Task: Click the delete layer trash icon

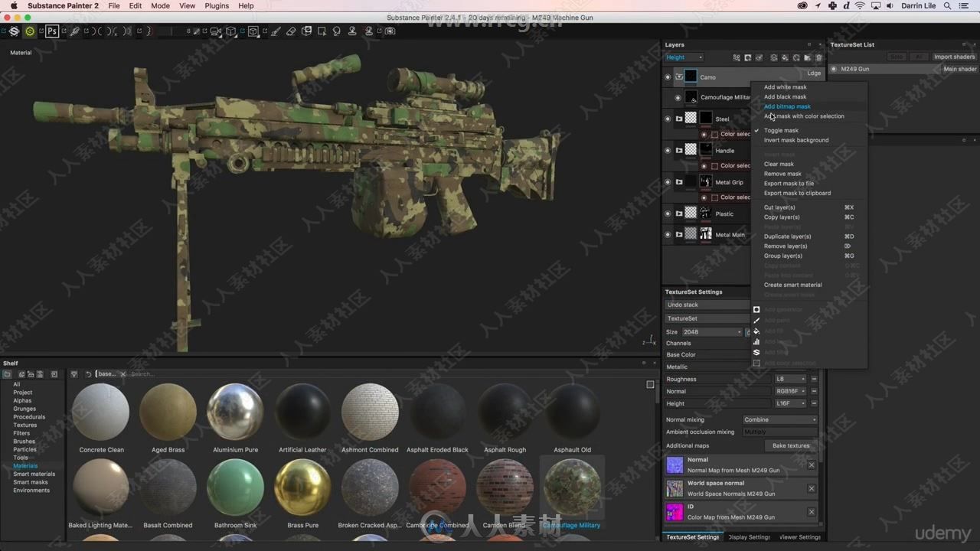Action: pos(818,57)
